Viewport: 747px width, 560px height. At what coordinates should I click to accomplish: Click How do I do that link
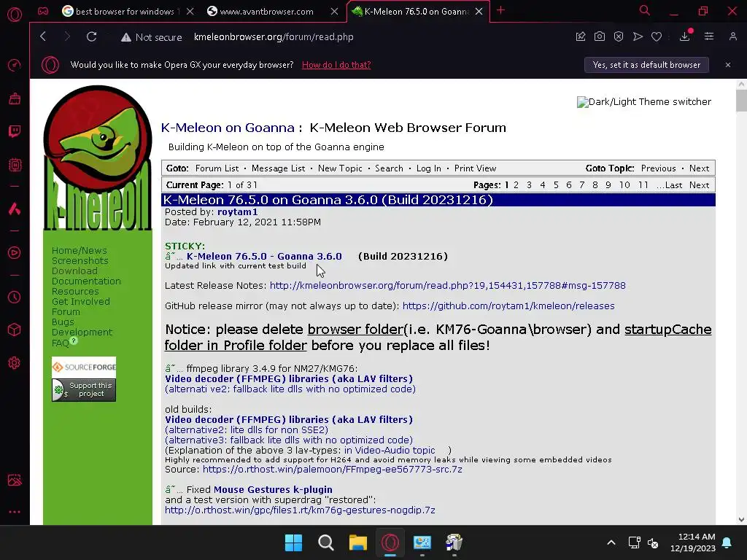tap(336, 65)
